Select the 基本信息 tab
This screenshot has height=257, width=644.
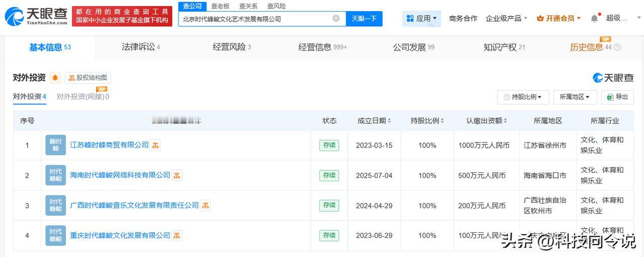[50, 47]
